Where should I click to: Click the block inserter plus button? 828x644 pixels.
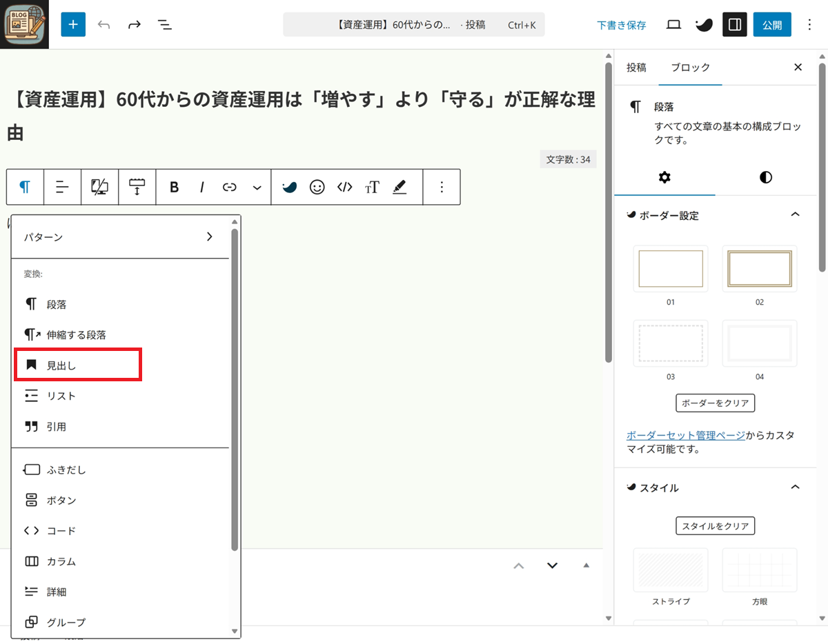(x=73, y=25)
